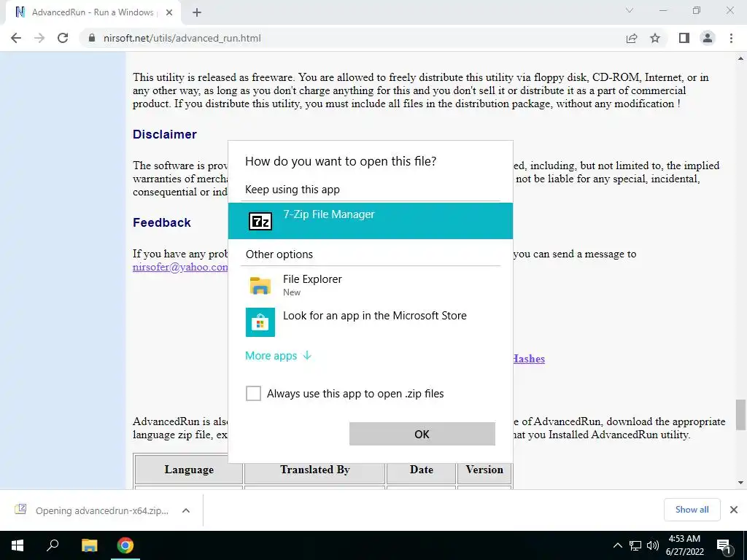Choose File Explorer to open the file
This screenshot has height=560, width=747.
click(x=370, y=285)
